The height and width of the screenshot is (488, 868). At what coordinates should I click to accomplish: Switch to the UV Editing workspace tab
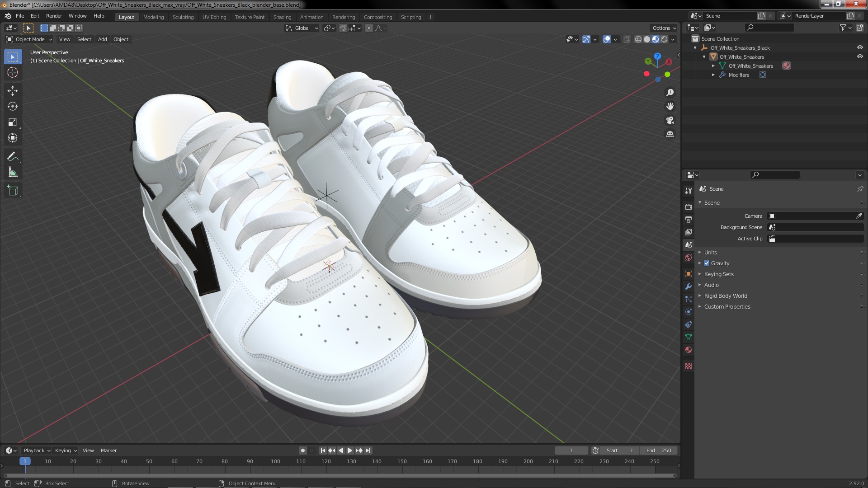click(214, 17)
